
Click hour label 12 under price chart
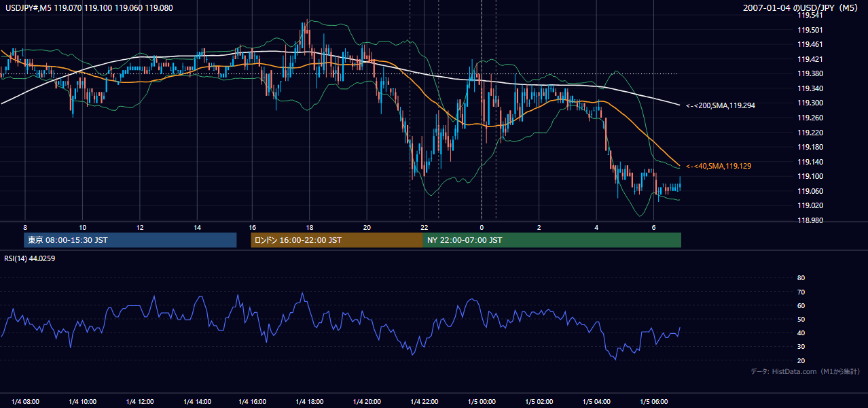point(139,227)
